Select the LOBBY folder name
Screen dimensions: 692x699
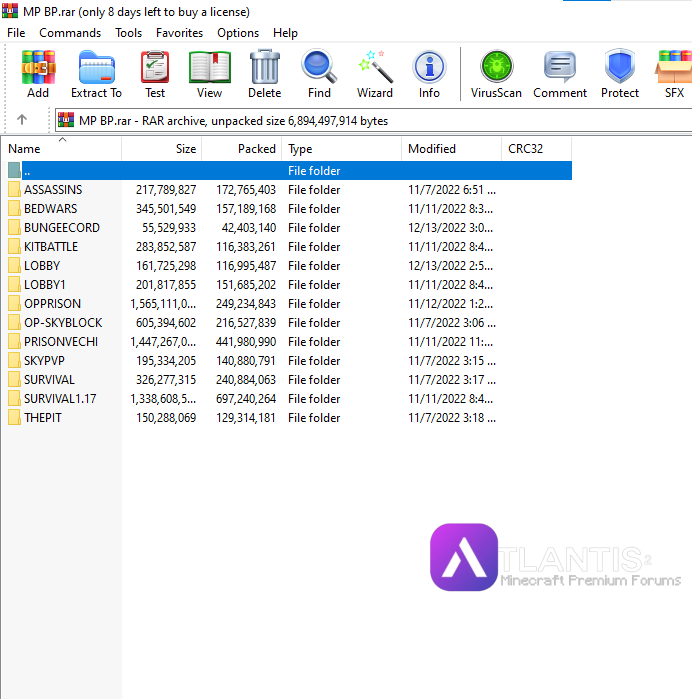(42, 266)
